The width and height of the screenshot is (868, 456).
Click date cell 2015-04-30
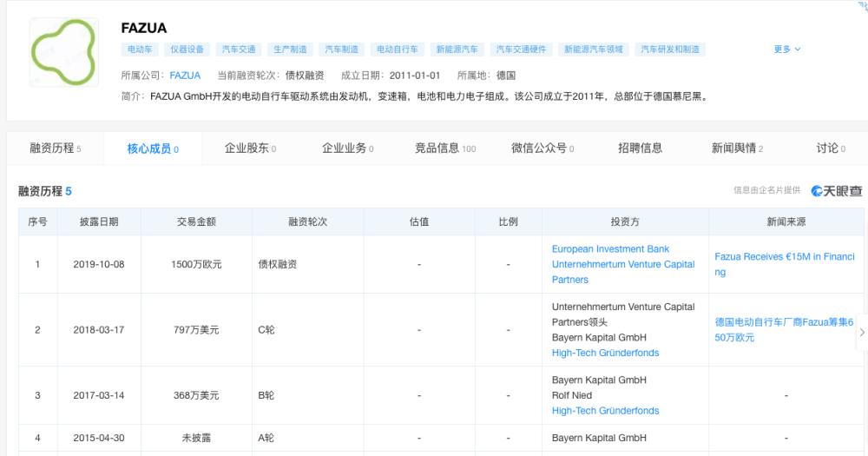pyautogui.click(x=99, y=438)
